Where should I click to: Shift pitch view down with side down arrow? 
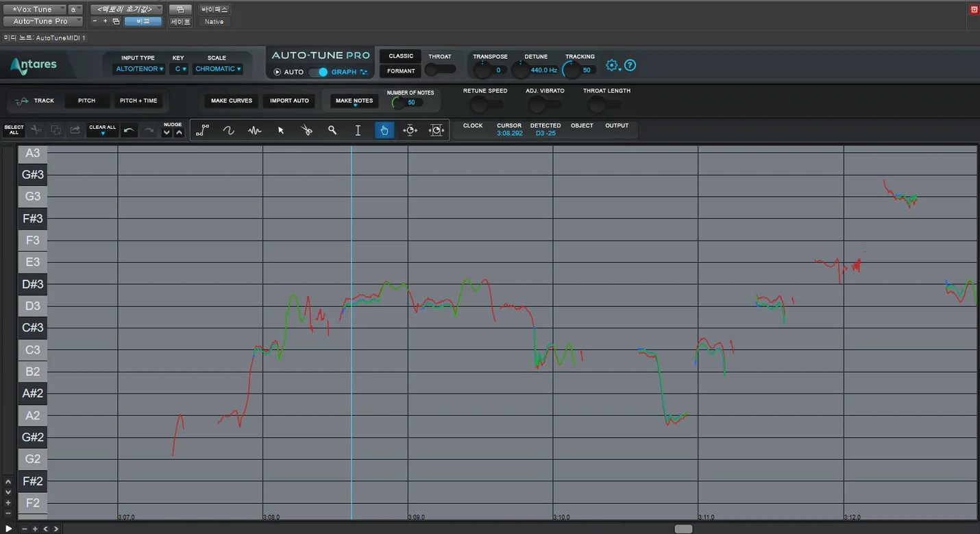click(x=8, y=492)
